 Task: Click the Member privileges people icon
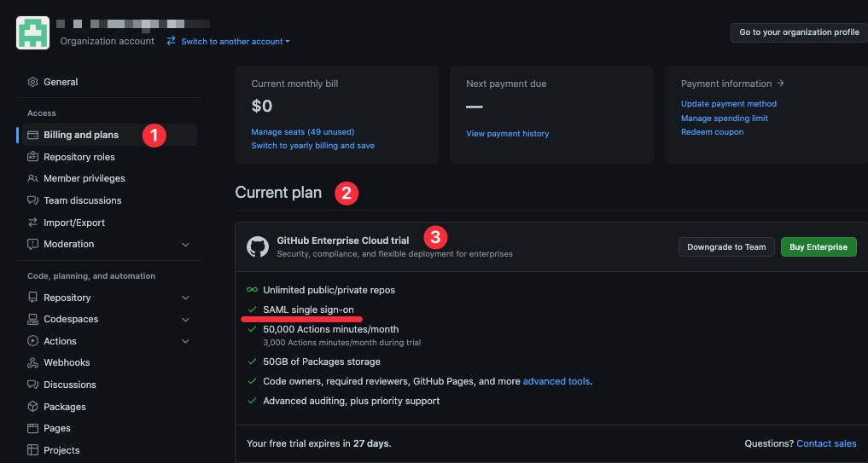pos(33,178)
